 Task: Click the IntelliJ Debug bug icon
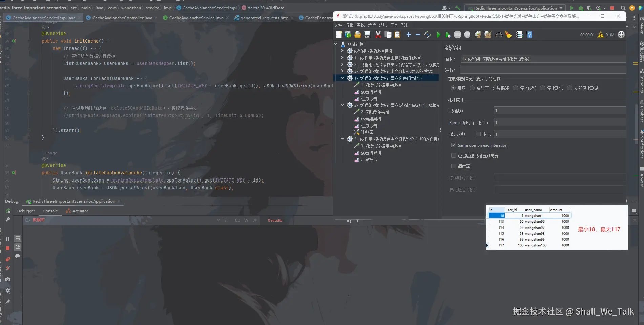click(581, 8)
